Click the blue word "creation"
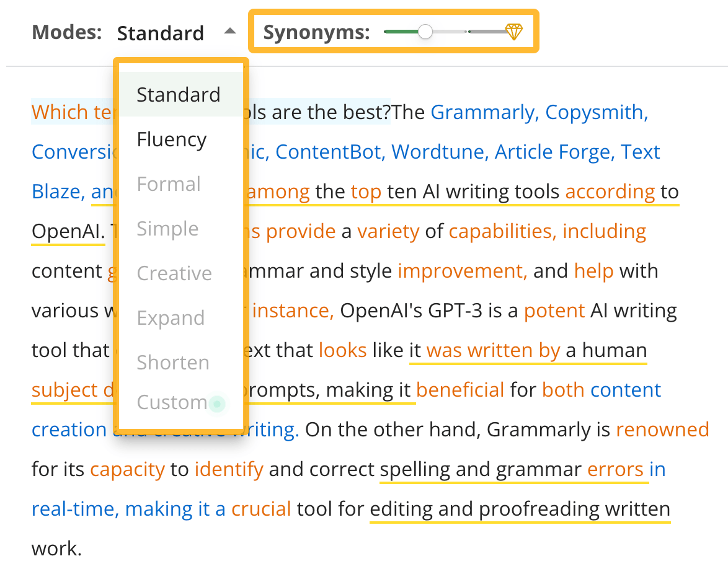 (x=69, y=430)
